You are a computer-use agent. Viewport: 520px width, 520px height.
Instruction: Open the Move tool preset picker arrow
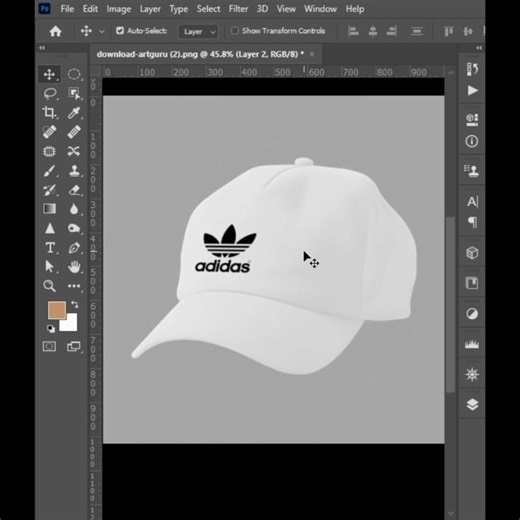(102, 31)
